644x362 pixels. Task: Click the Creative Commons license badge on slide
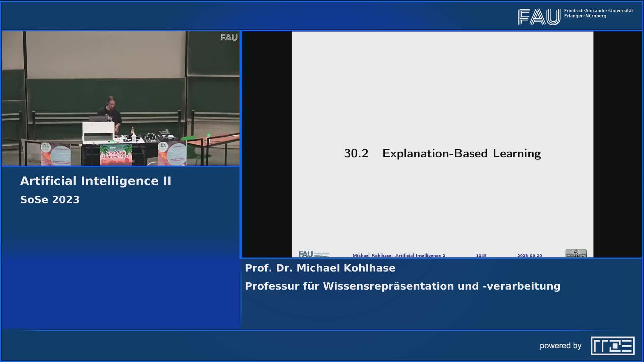576,253
